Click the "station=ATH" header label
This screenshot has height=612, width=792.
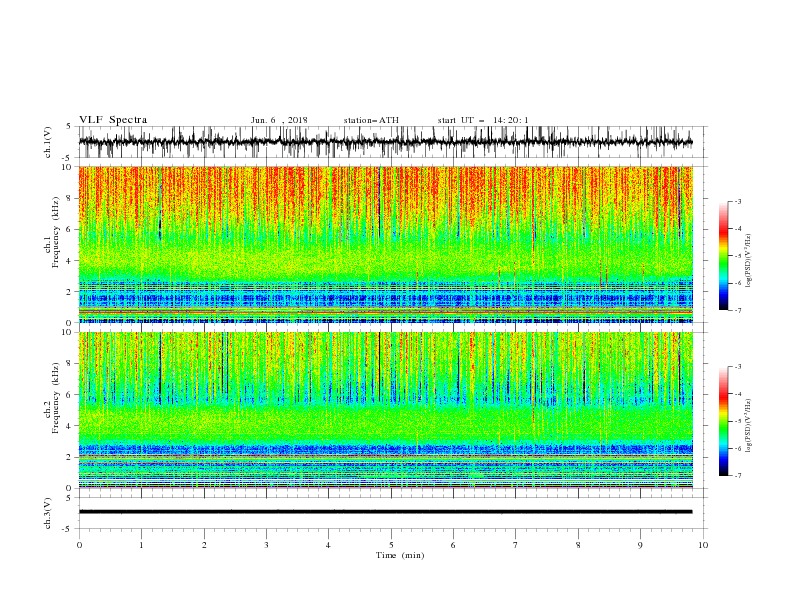[x=371, y=120]
